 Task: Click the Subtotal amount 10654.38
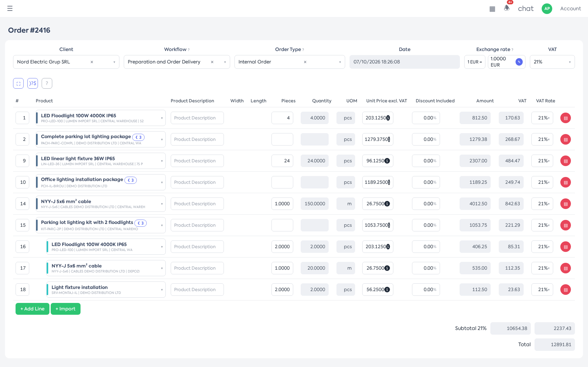pos(511,328)
